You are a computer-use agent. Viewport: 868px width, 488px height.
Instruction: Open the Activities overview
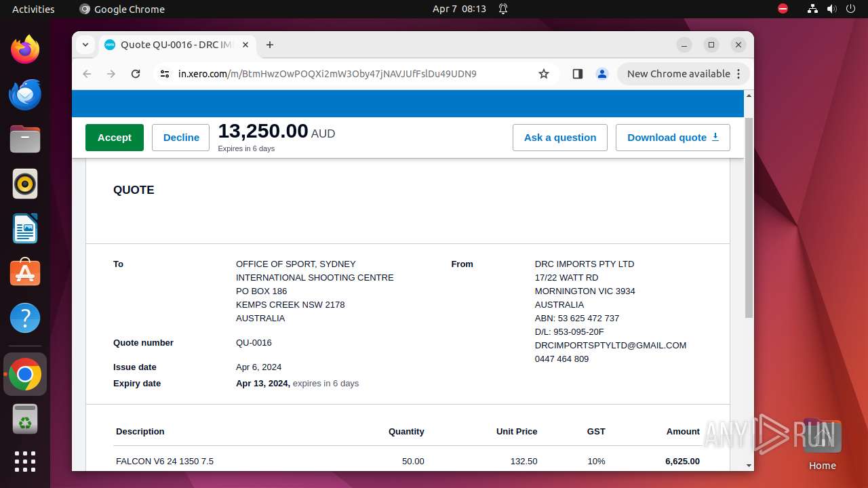(33, 9)
